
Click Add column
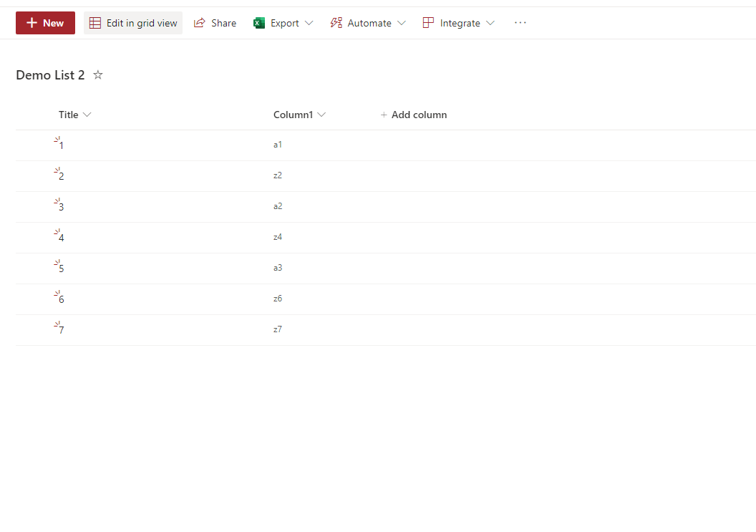(414, 115)
